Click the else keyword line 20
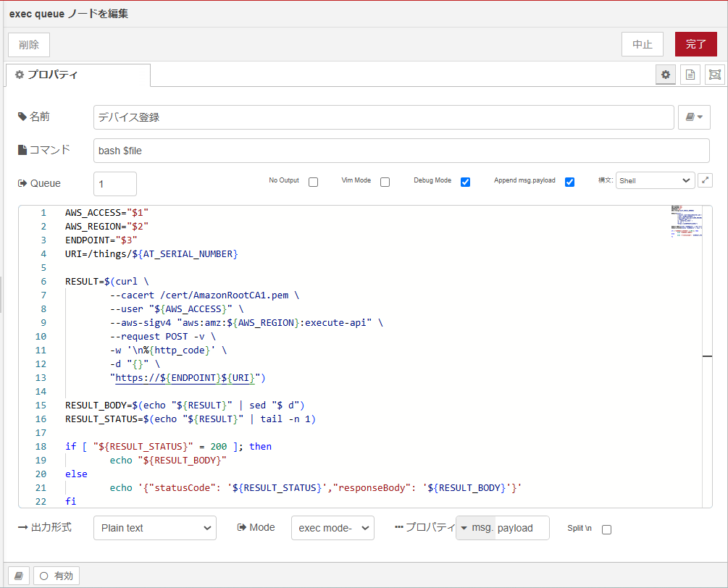 [x=76, y=474]
